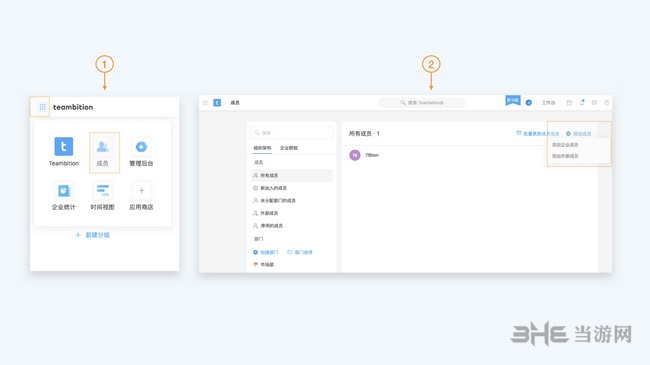Viewport: 650px width, 365px height.
Task: Focus the 搜索 Teambition global search bar
Action: pos(422,102)
